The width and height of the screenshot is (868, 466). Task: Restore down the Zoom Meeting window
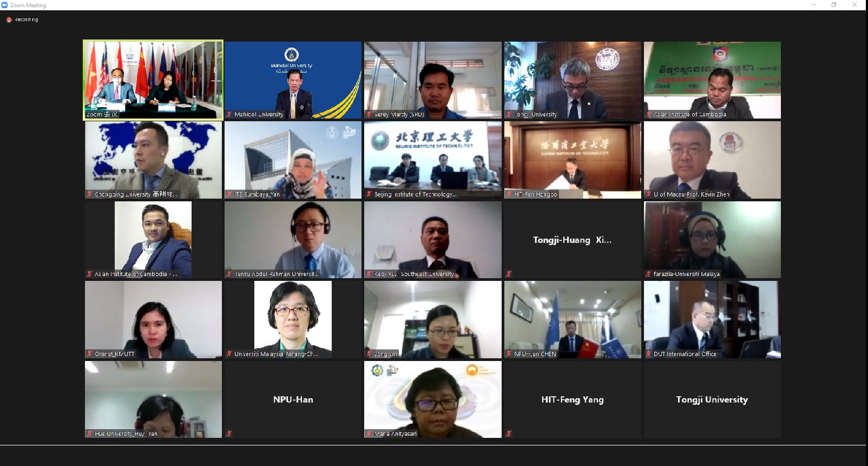point(834,5)
